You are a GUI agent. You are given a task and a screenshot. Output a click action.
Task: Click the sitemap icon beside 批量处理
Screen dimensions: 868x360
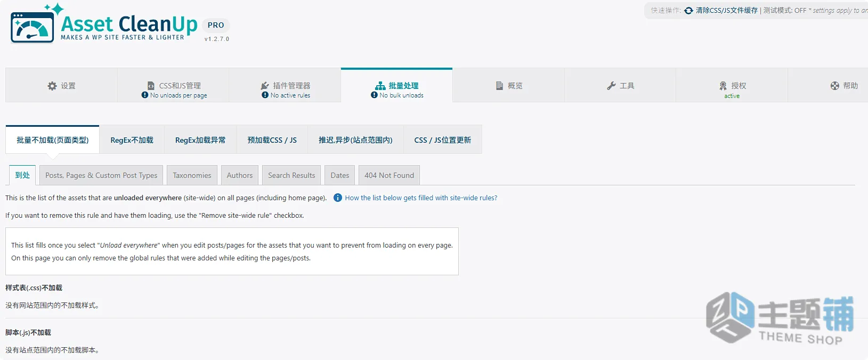pos(380,86)
